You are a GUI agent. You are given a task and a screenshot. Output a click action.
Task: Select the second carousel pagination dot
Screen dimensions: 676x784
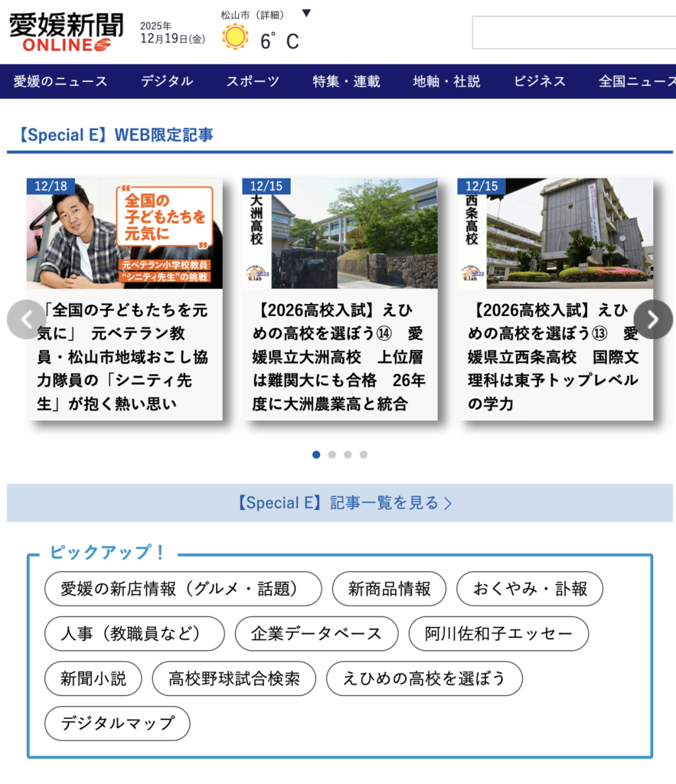[x=332, y=455]
